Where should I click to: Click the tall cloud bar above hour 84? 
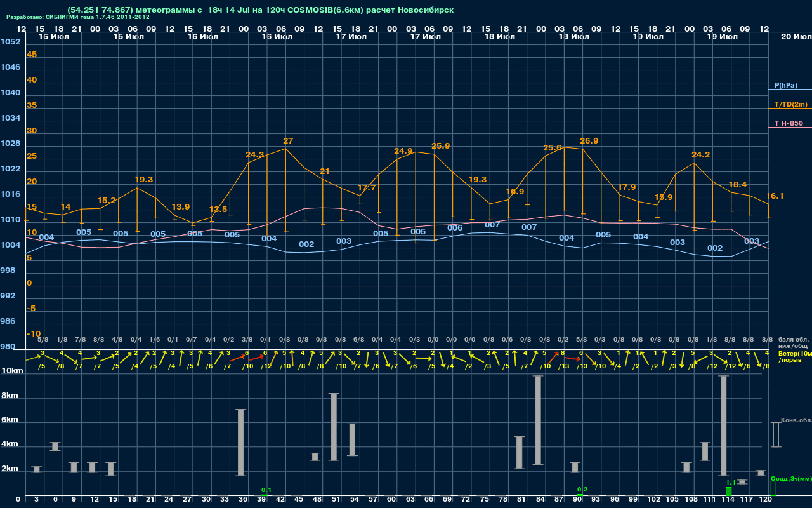pyautogui.click(x=538, y=420)
